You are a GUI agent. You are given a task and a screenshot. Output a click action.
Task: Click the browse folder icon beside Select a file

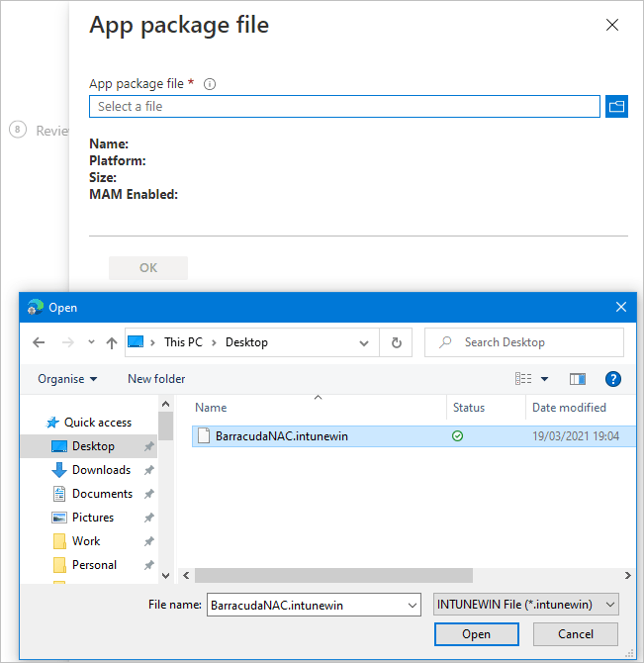click(616, 106)
